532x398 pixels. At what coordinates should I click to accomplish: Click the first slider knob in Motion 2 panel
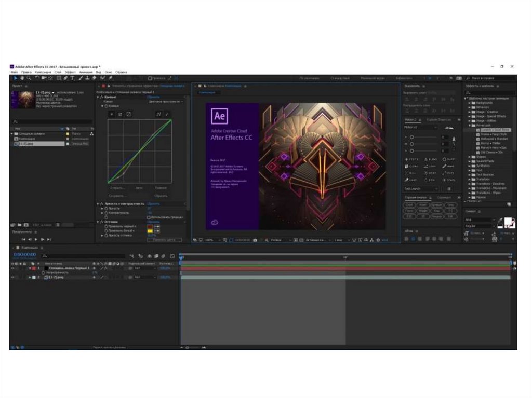[411, 138]
